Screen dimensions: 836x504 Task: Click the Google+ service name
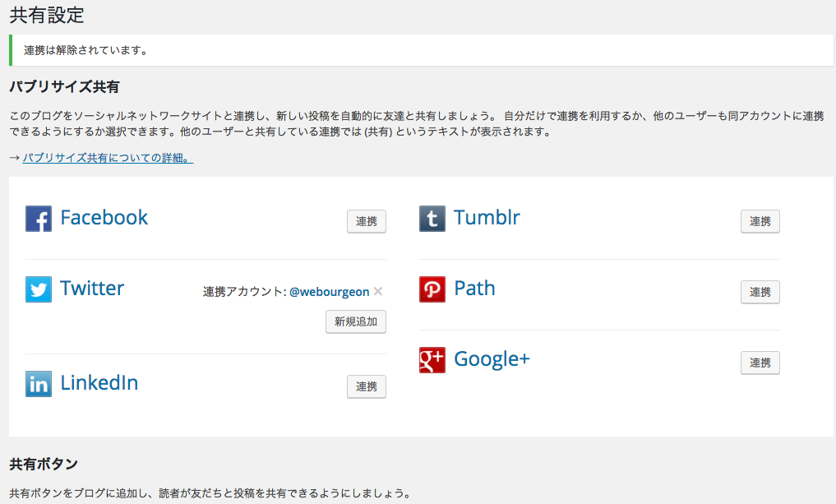click(x=492, y=359)
